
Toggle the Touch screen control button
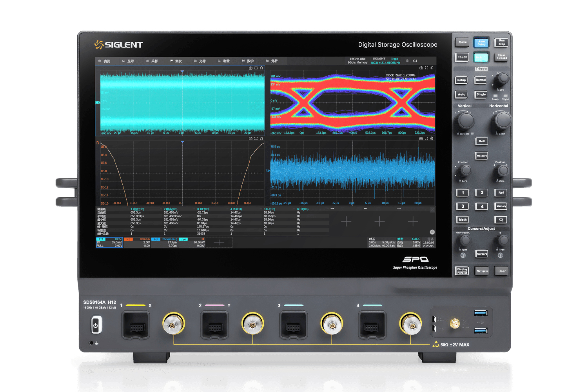(462, 57)
